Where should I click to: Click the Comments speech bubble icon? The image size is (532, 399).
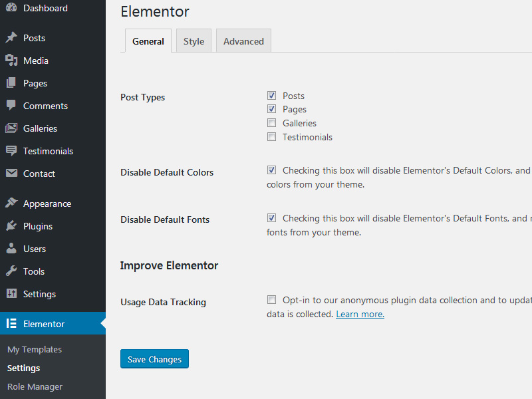(x=11, y=106)
